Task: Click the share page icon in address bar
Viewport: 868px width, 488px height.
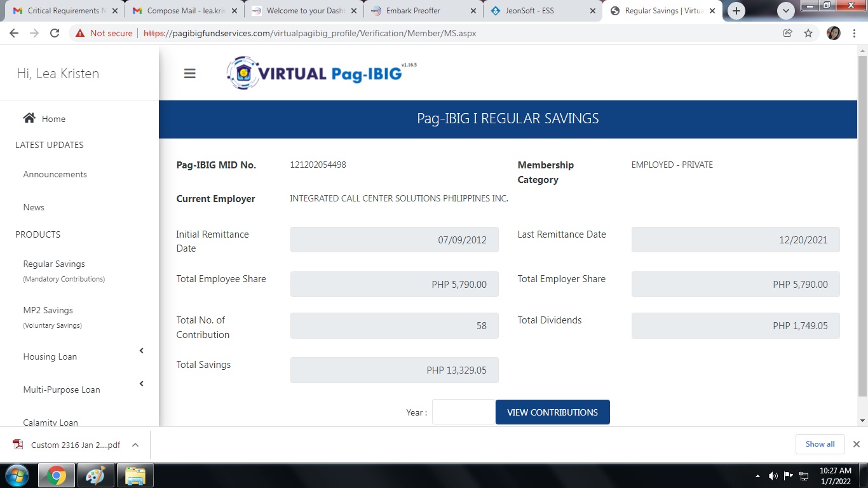Action: coord(788,33)
